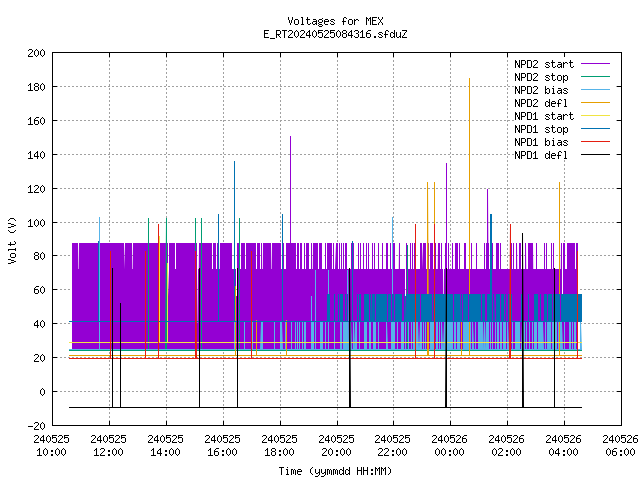Click the 'NPD2 start' legend label
Viewport: 640px width, 480px height.
pos(544,64)
